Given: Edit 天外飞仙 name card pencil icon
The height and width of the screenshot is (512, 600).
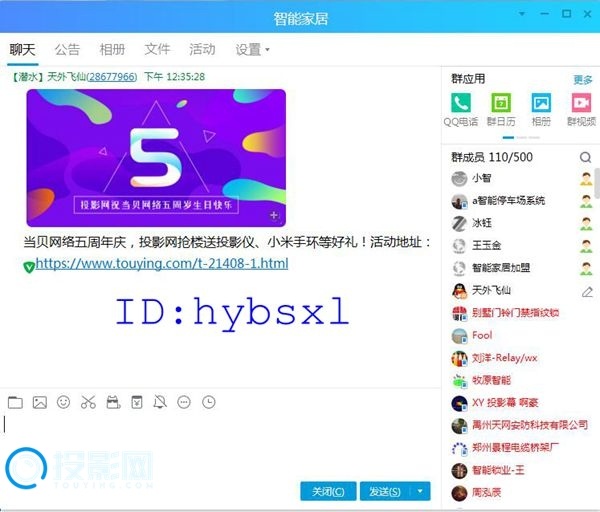Looking at the screenshot, I should [x=587, y=291].
